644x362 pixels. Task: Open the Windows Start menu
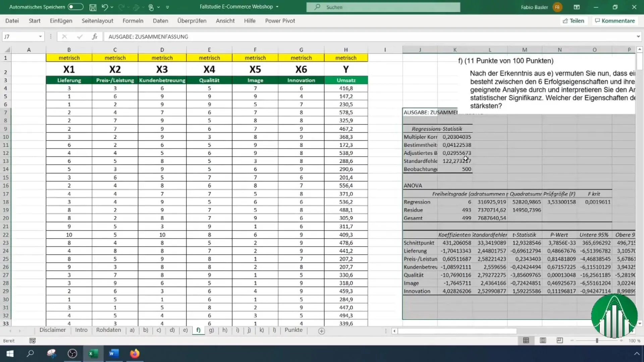pos(10,354)
